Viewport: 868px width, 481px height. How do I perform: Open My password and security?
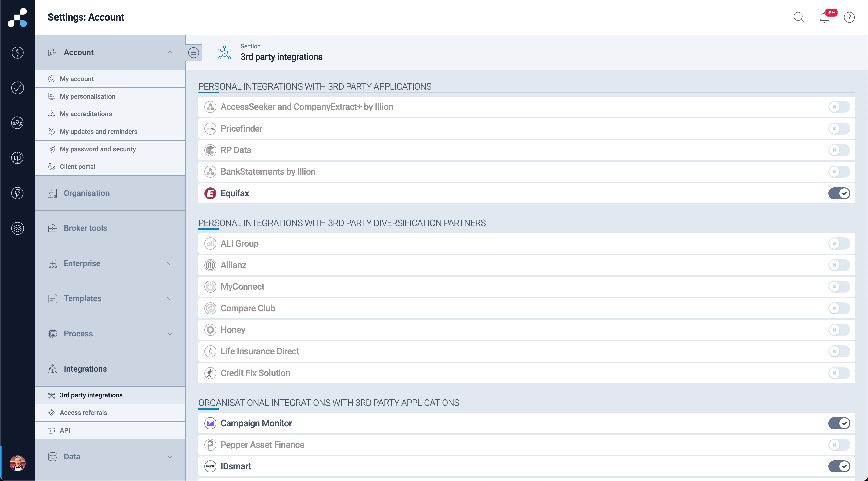[x=110, y=149]
